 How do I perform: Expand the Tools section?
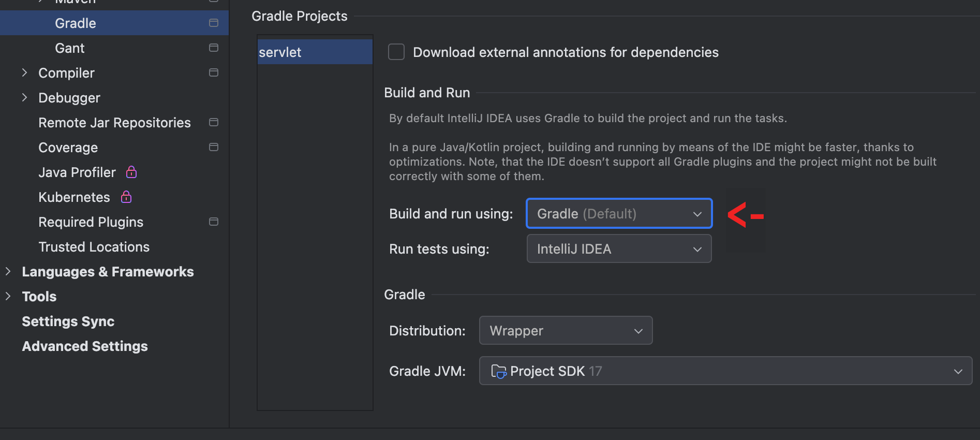8,296
